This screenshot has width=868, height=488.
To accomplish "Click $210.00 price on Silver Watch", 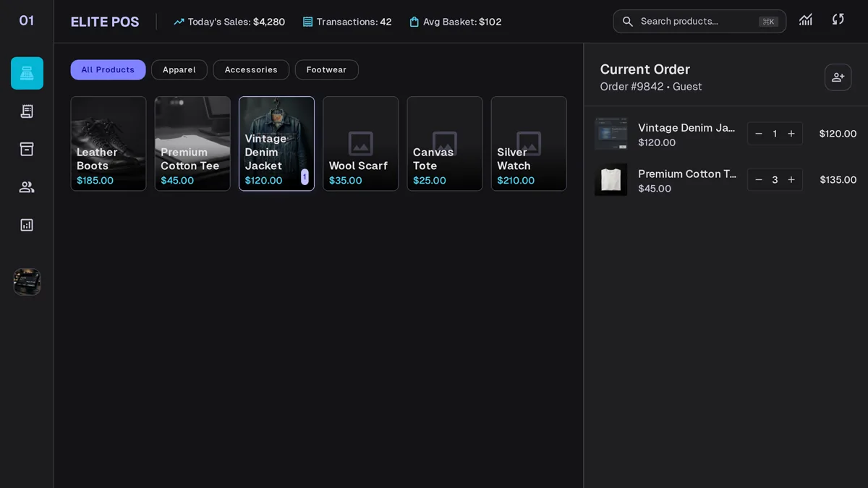I will click(x=516, y=181).
